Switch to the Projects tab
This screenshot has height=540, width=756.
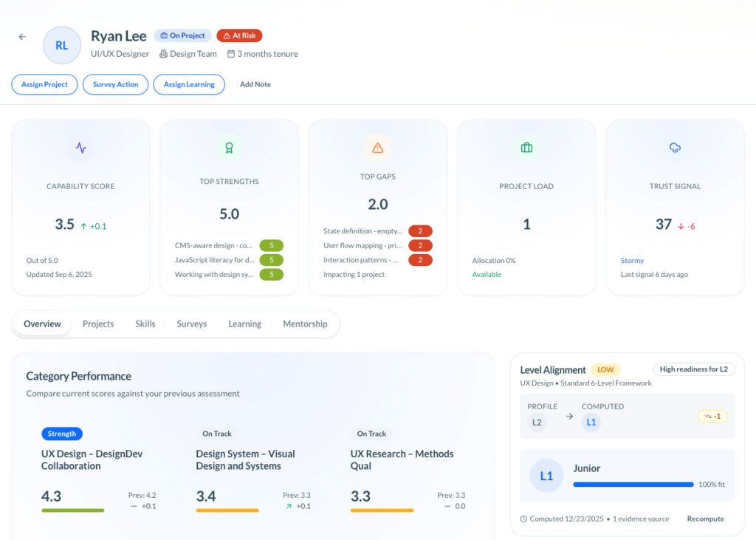[97, 324]
